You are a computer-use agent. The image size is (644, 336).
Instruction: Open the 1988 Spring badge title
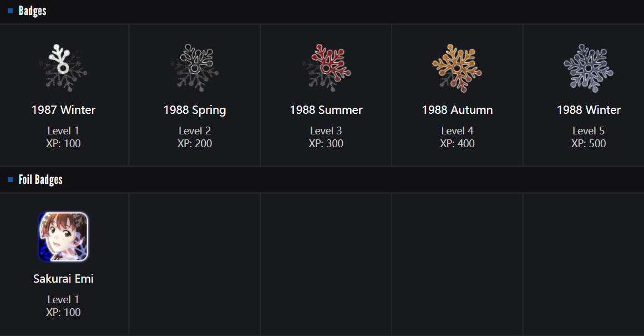(x=195, y=110)
